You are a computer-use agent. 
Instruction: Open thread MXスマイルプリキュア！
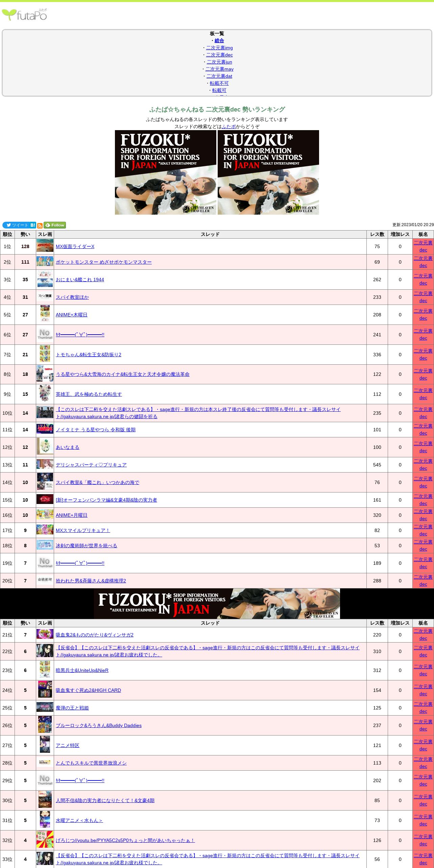(x=83, y=530)
